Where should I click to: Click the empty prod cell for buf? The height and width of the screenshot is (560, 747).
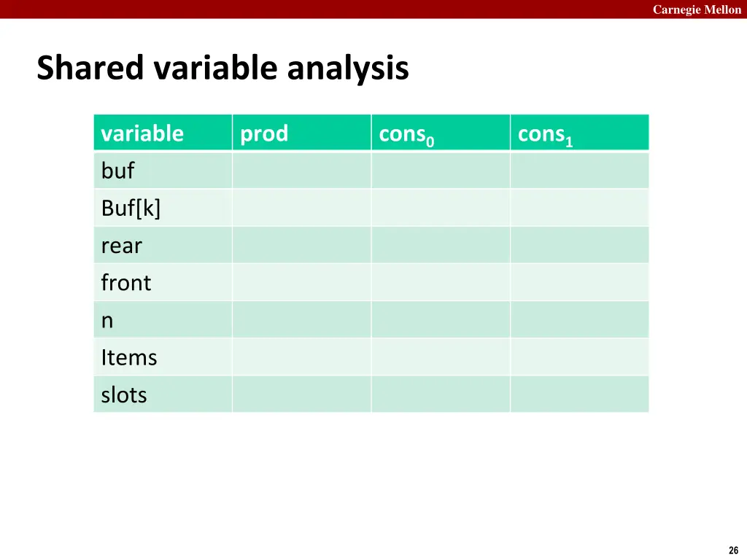pyautogui.click(x=301, y=171)
